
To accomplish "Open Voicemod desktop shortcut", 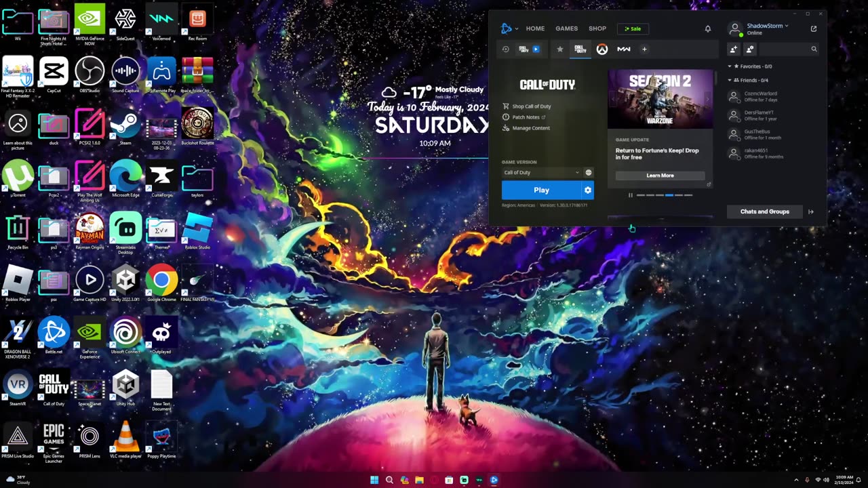I will pyautogui.click(x=161, y=22).
